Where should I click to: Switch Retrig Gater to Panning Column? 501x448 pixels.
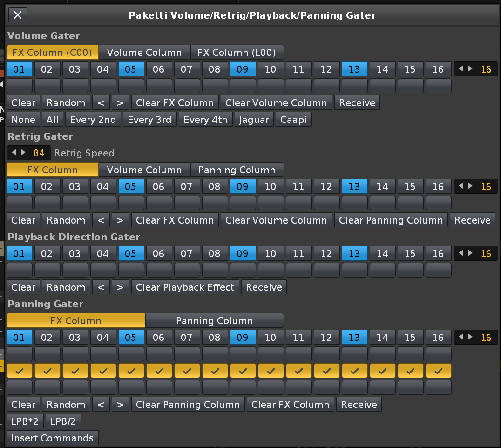coord(237,170)
